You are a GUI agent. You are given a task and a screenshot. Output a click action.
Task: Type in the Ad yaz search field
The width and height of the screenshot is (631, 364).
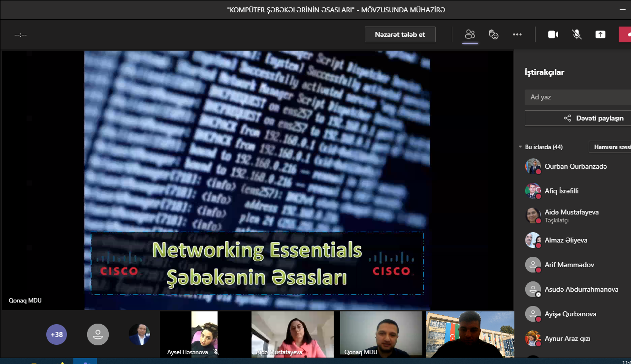click(578, 97)
